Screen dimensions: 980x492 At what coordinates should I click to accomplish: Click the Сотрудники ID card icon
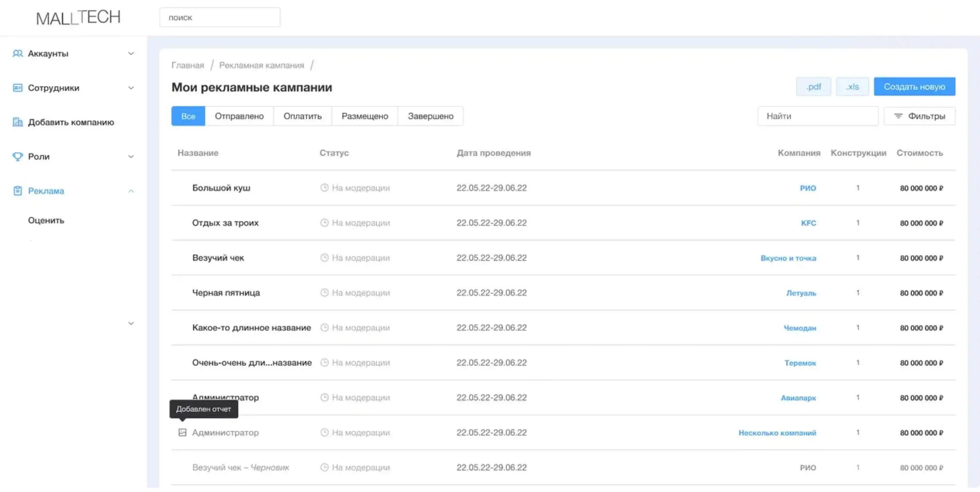[18, 88]
